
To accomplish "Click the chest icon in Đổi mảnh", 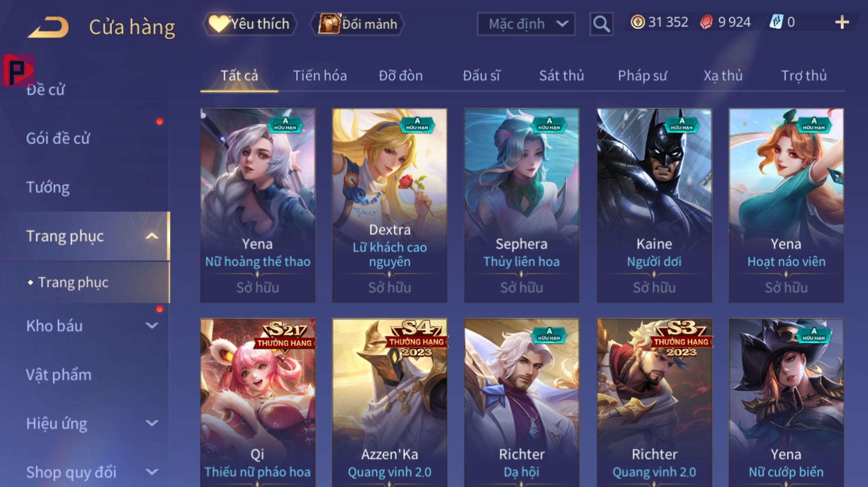I will 329,23.
